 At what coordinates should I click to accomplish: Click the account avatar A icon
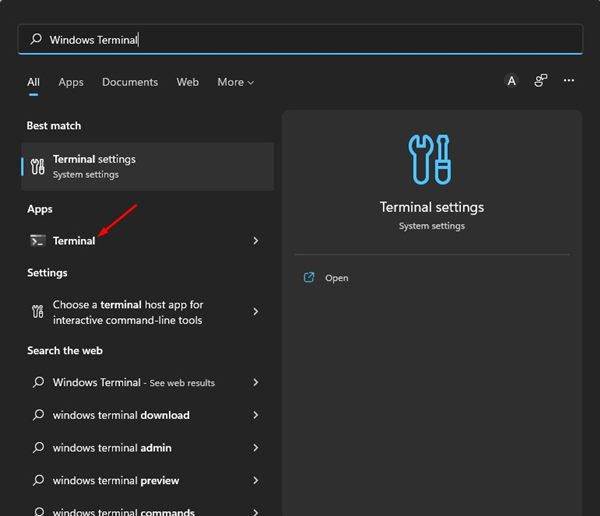click(x=511, y=81)
